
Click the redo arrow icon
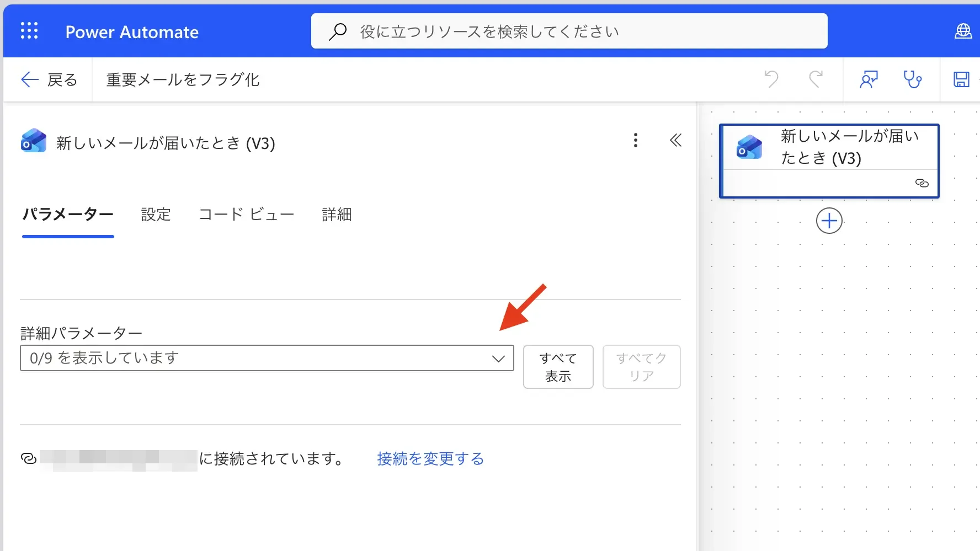[816, 79]
